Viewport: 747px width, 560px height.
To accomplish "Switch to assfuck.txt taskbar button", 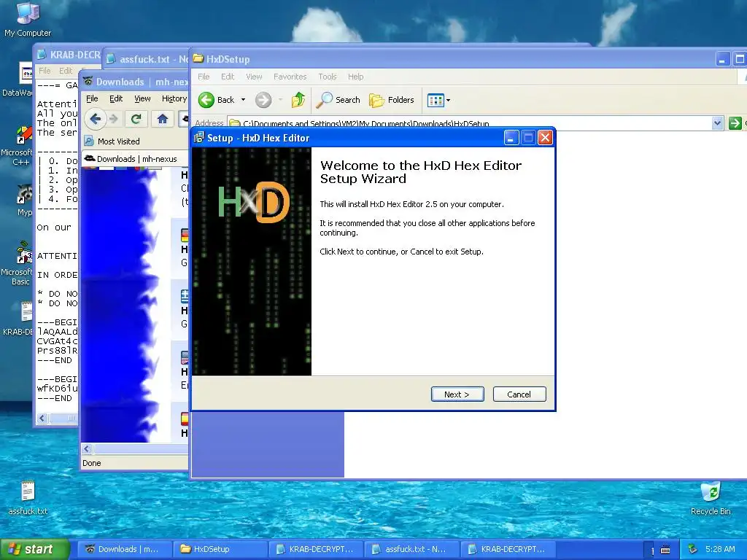I will pos(412,549).
